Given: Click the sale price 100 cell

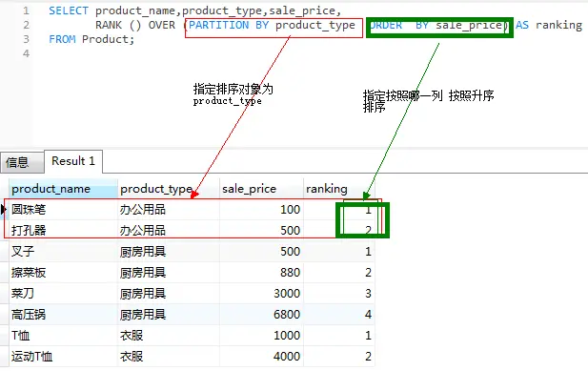Looking at the screenshot, I should tap(261, 209).
